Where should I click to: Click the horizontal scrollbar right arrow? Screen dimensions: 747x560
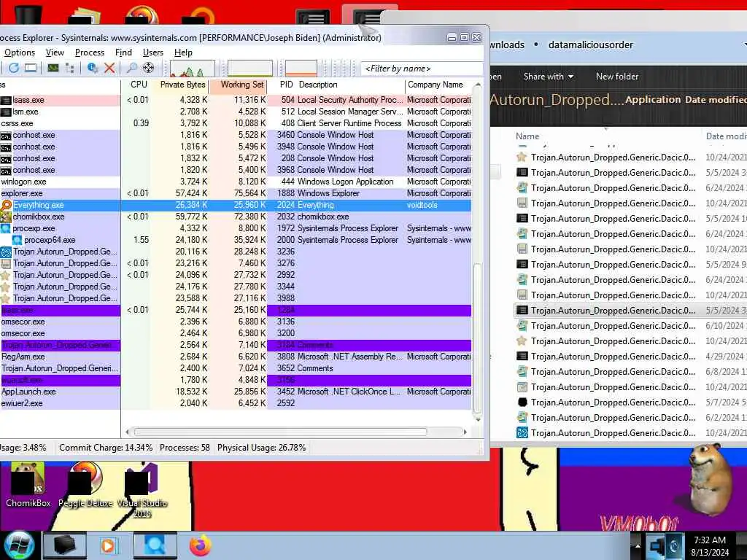tap(465, 432)
